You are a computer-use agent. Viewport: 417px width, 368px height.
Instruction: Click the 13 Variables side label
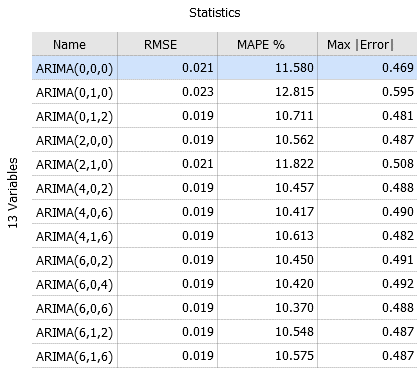tap(13, 193)
